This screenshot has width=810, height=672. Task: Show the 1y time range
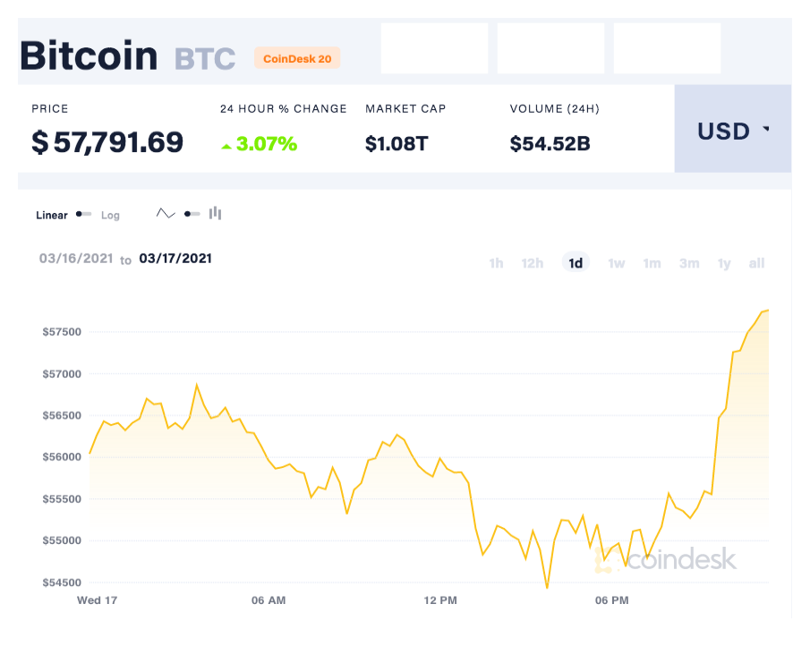pyautogui.click(x=724, y=263)
